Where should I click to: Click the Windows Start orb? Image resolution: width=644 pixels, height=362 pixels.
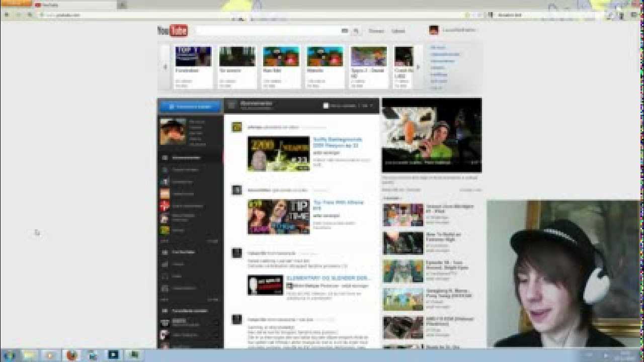click(x=10, y=355)
